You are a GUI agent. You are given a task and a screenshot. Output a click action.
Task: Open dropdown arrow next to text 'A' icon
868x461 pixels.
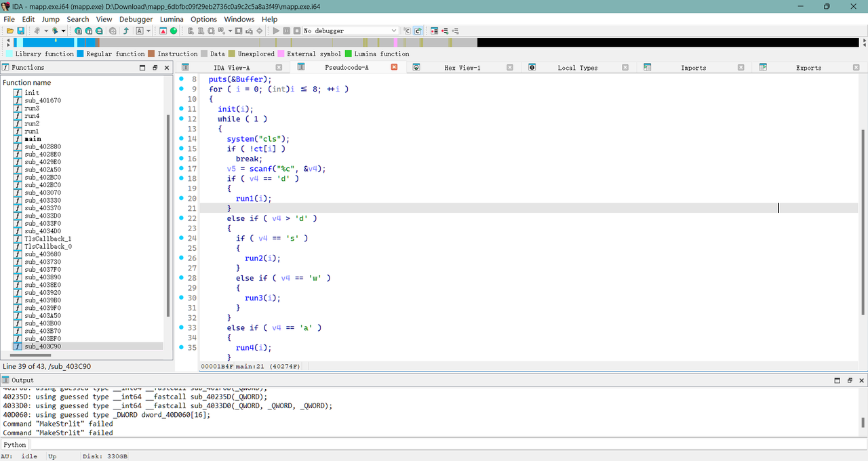coord(149,31)
